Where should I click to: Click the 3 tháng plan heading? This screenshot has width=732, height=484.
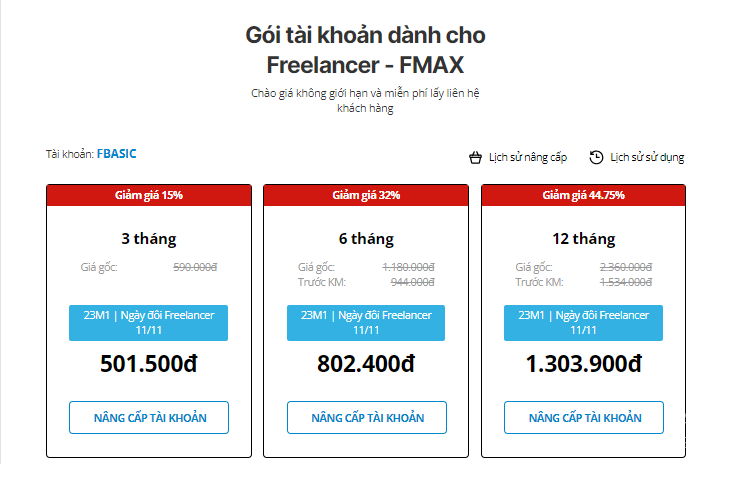click(149, 238)
